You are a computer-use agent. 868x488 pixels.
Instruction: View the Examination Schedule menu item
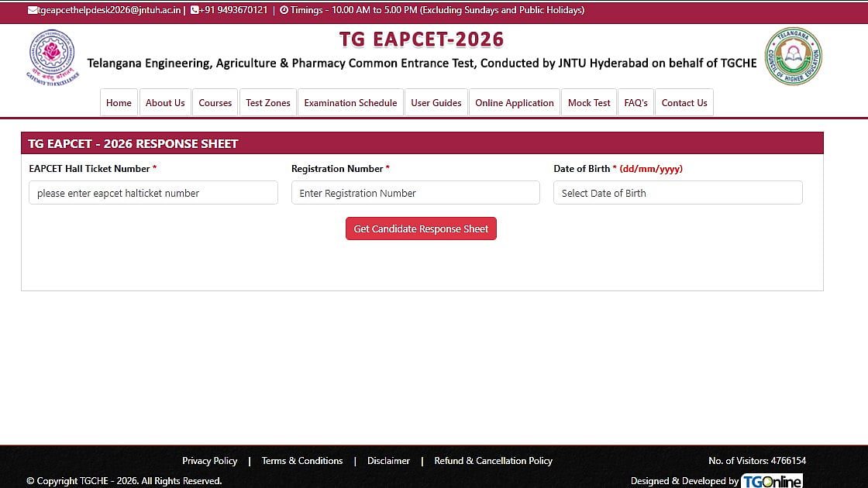click(350, 103)
